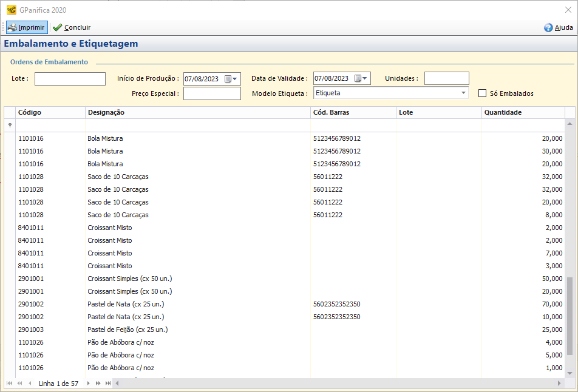
Task: Open Data de Validade date picker
Action: click(x=365, y=78)
